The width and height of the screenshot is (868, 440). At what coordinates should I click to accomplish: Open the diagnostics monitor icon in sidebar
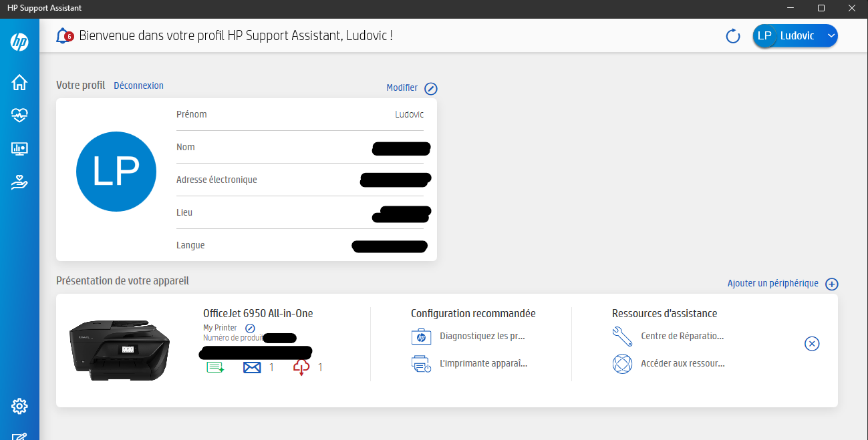(x=19, y=148)
